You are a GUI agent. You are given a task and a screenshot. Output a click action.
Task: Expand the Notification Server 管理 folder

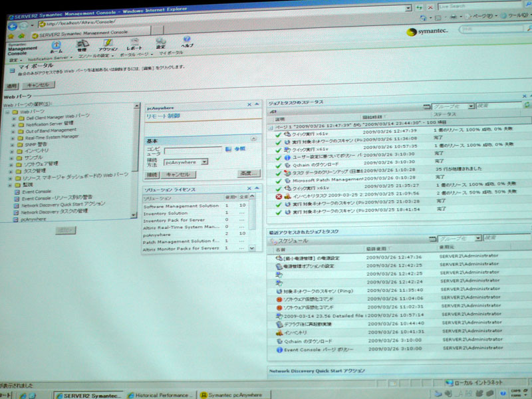(13, 125)
